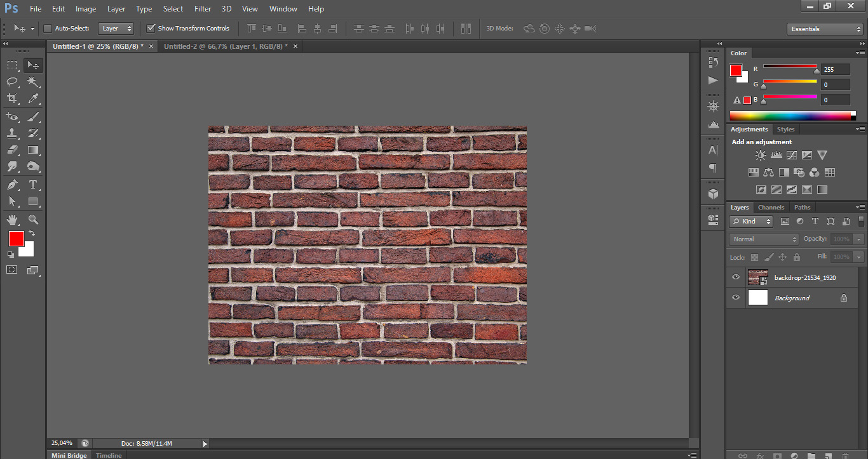The width and height of the screenshot is (868, 459).
Task: Expand the Kind layer filter dropdown
Action: point(751,222)
